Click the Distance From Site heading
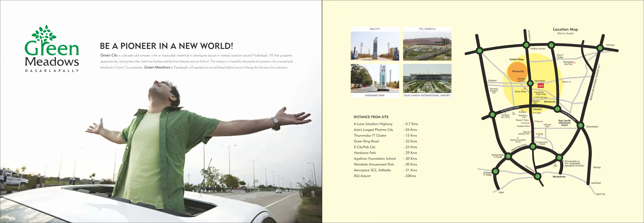This screenshot has height=223, width=644. point(371,117)
